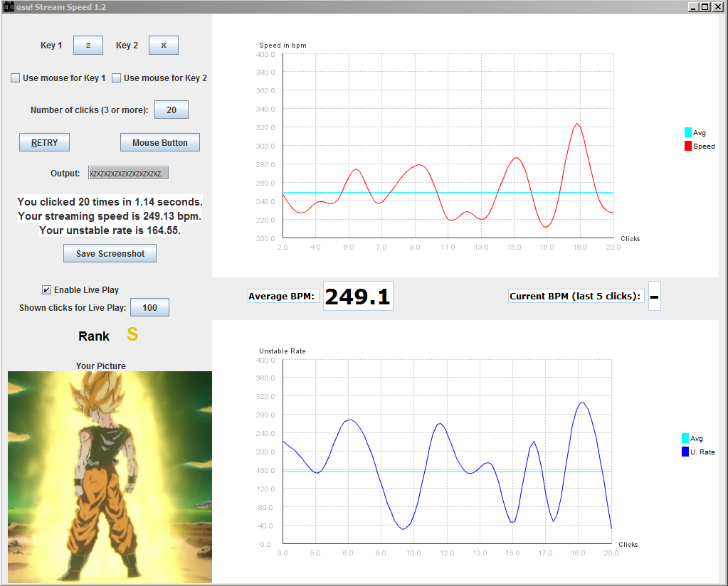Click the RETRY button
Image resolution: width=728 pixels, height=586 pixels.
click(x=45, y=142)
